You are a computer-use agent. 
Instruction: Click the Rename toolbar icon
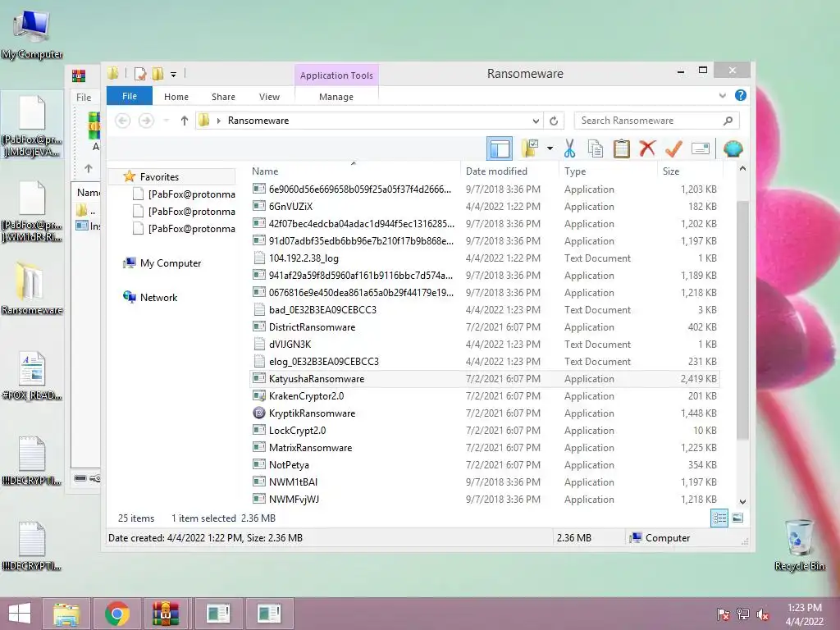pyautogui.click(x=701, y=148)
